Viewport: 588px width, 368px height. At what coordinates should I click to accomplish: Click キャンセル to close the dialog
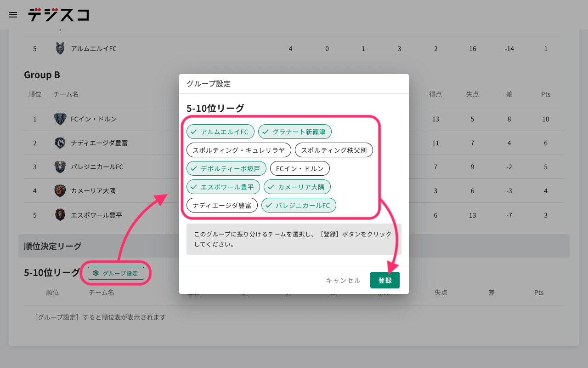coord(343,280)
